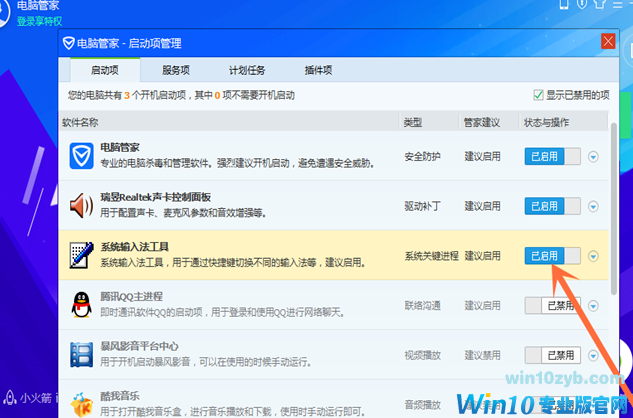Image resolution: width=633 pixels, height=418 pixels.
Task: Select the 暴风影音平台中心 row title
Action: pyautogui.click(x=139, y=346)
